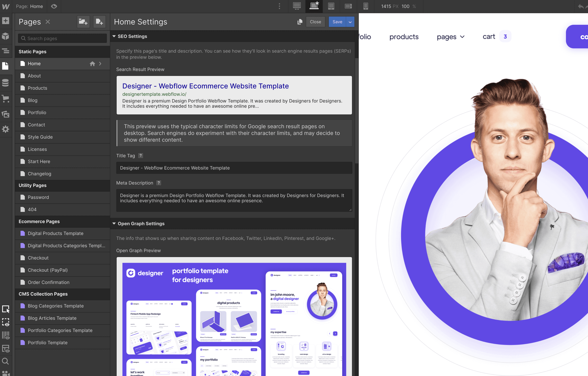Create a new page folder

coord(83,22)
